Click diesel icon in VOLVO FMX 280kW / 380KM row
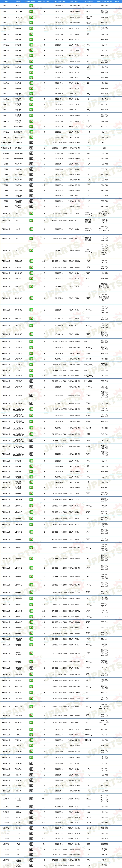 [31, 844]
